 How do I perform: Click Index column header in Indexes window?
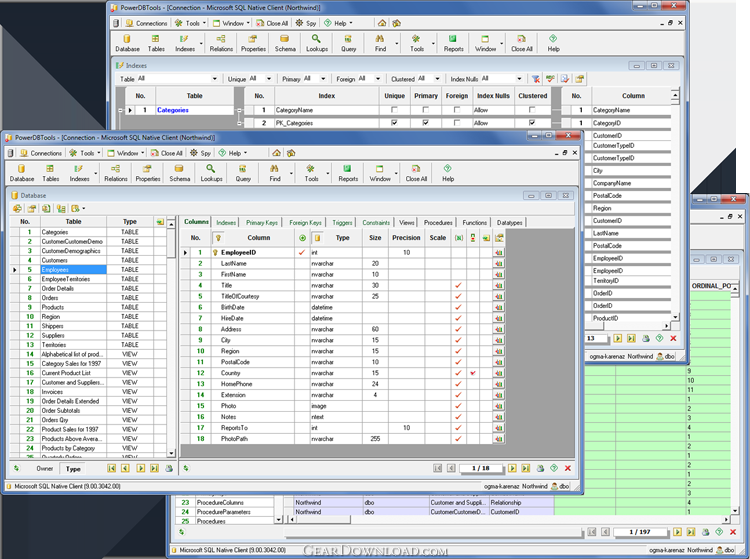pos(327,96)
